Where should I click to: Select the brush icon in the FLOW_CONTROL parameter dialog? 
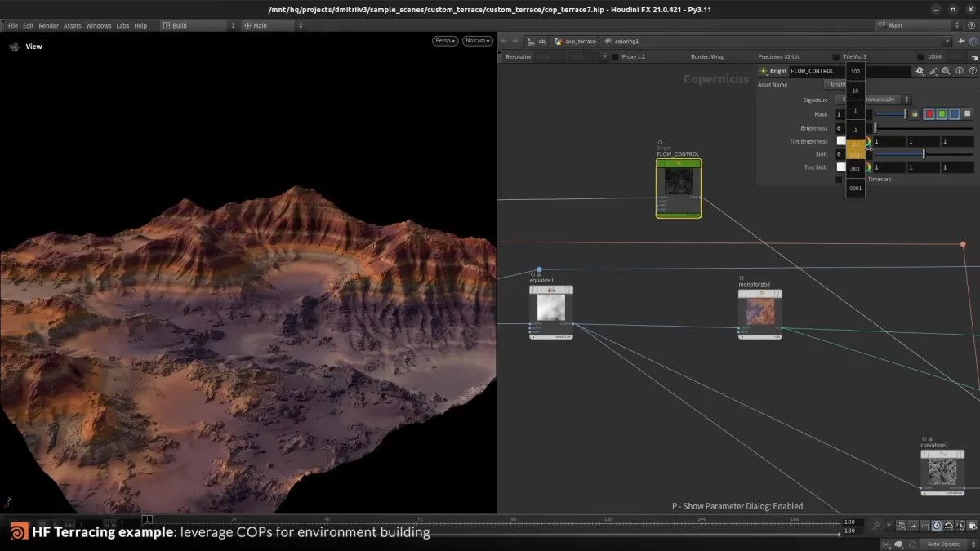(933, 71)
